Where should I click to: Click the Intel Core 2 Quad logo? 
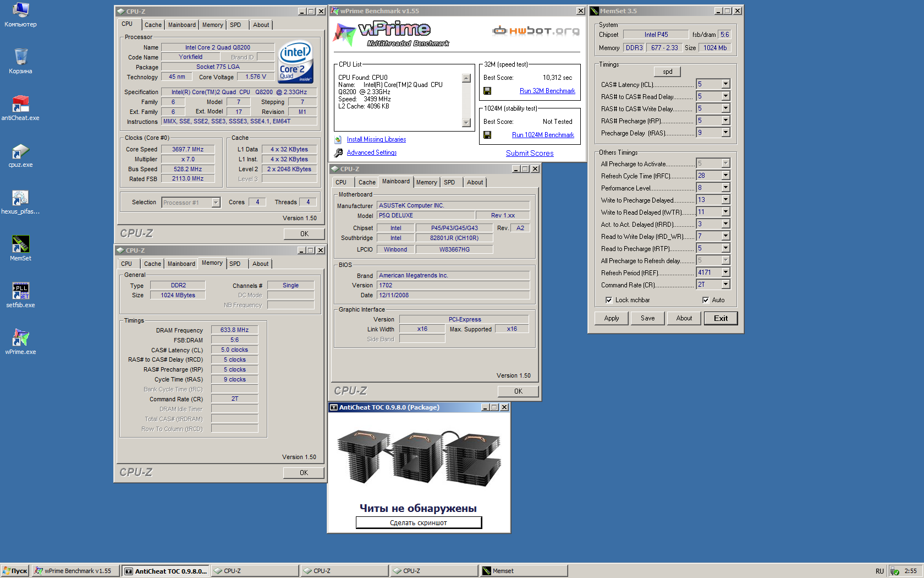pos(296,62)
